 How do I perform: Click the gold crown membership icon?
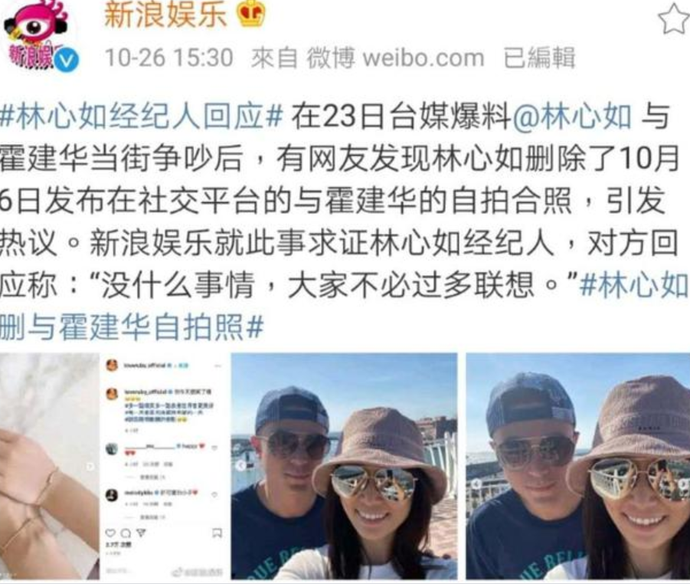(x=251, y=13)
